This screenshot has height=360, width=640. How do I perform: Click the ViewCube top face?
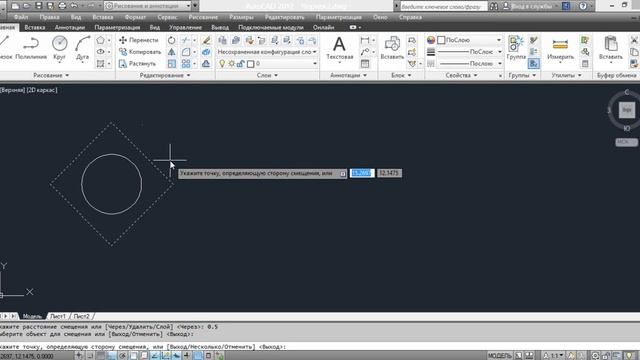click(627, 110)
